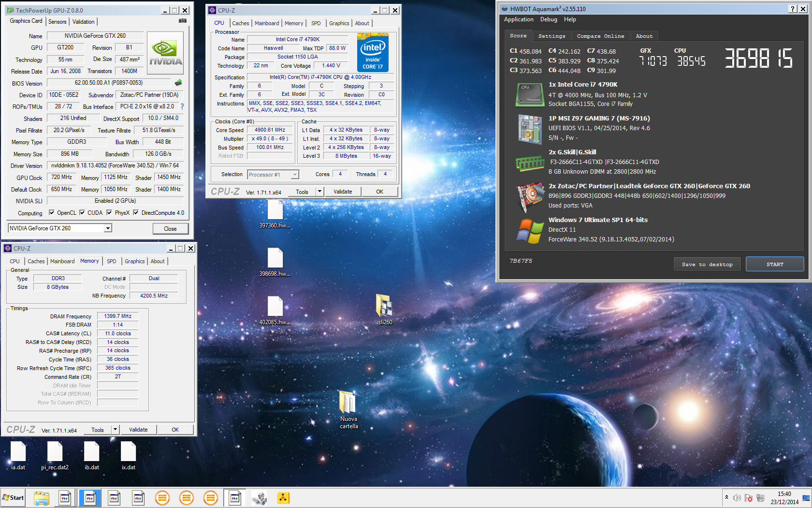Click the Close button in GPU-Z
This screenshot has width=812, height=508.
click(x=170, y=229)
